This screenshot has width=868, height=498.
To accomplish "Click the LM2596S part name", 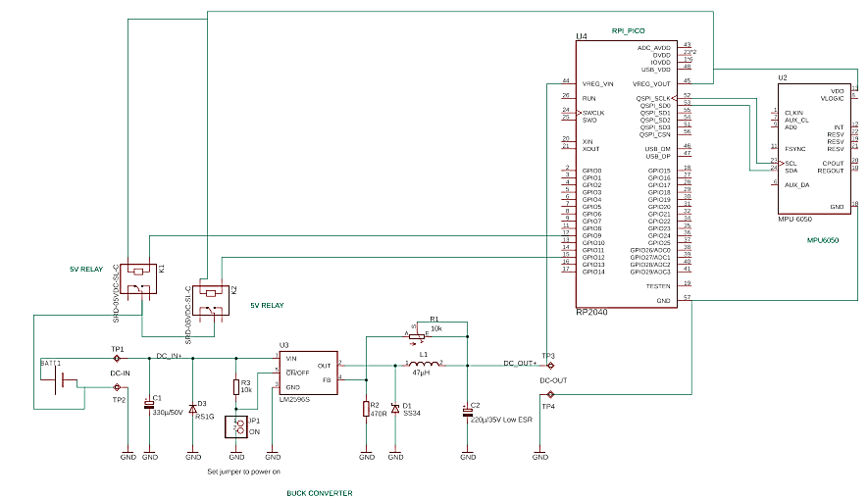I will click(x=294, y=399).
